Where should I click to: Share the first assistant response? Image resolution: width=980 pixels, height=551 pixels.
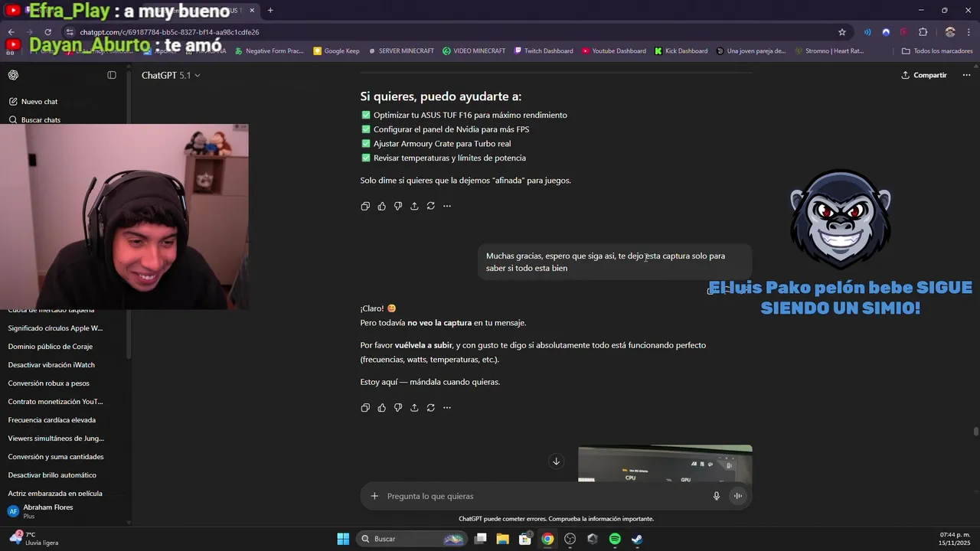414,206
